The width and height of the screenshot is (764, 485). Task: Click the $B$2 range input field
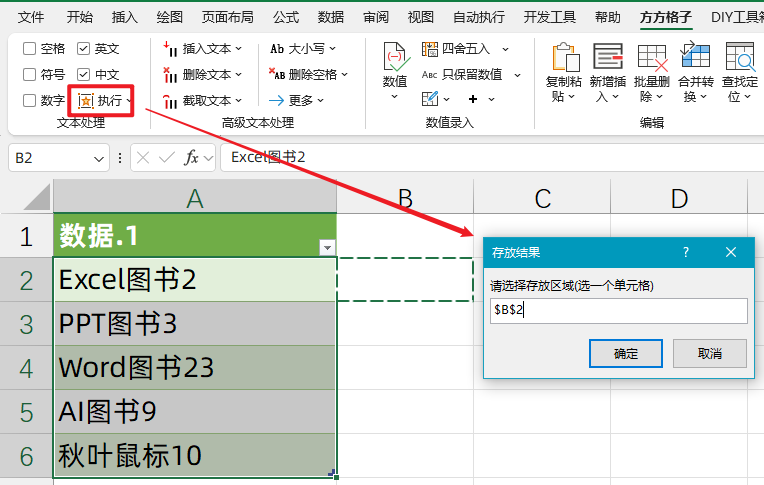click(x=617, y=311)
